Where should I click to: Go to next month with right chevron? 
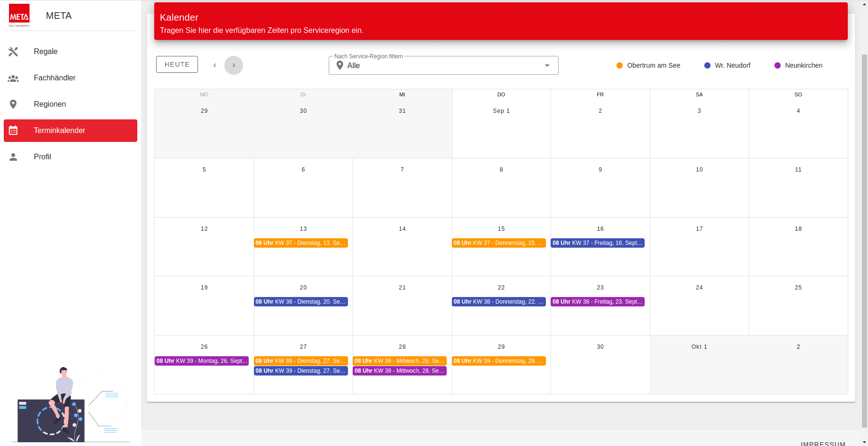pos(234,65)
